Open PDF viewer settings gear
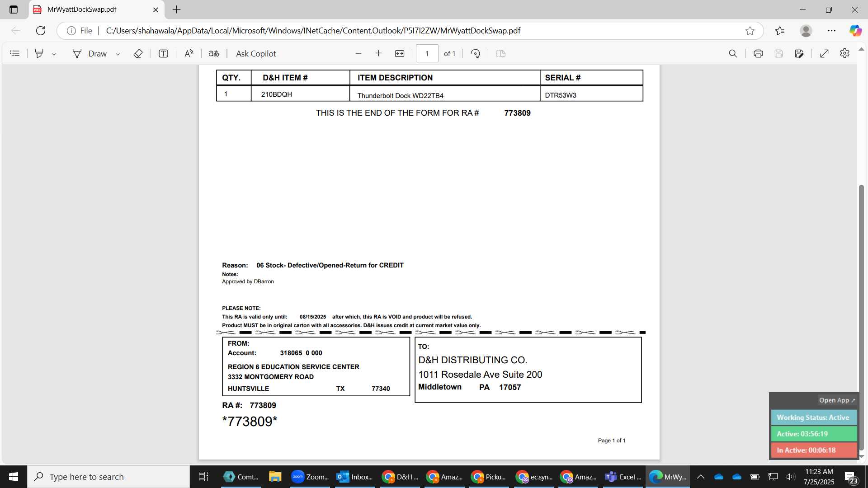 coord(844,53)
